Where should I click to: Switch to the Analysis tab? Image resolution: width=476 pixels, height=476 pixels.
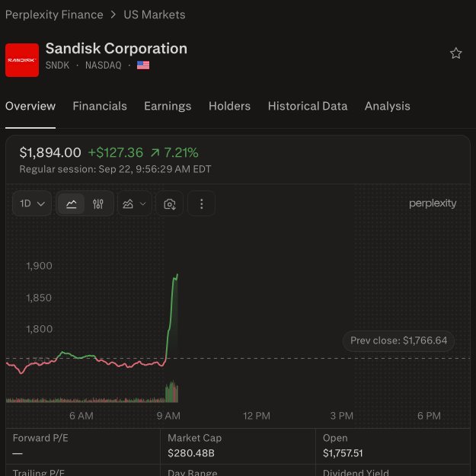(x=388, y=107)
